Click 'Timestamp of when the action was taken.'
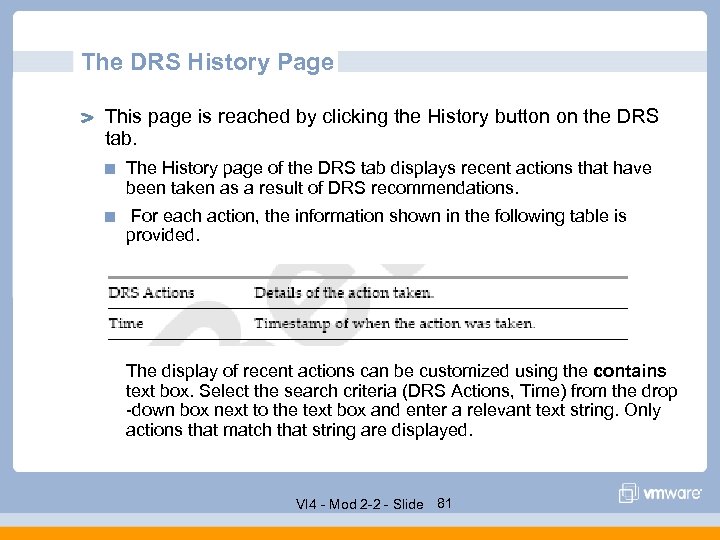This screenshot has height=540, width=720. [395, 324]
